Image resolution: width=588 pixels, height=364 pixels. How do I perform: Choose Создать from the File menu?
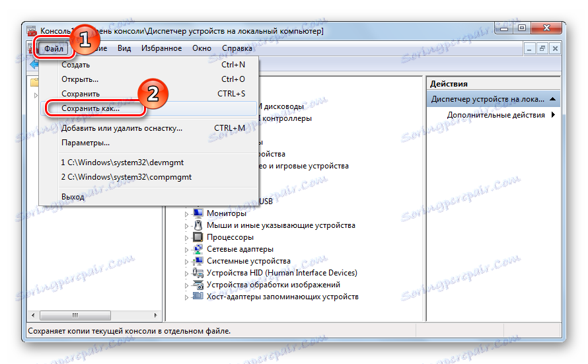point(149,65)
